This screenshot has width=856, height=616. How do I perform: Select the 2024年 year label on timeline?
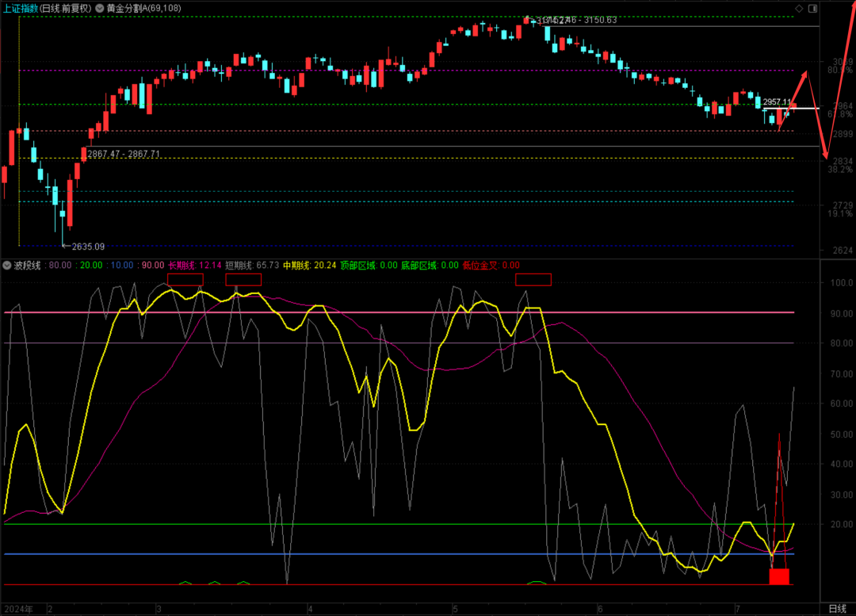pos(17,609)
